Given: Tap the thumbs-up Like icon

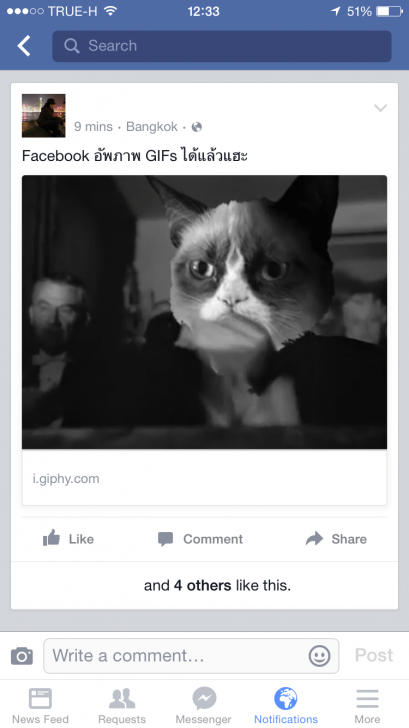Looking at the screenshot, I should point(52,539).
